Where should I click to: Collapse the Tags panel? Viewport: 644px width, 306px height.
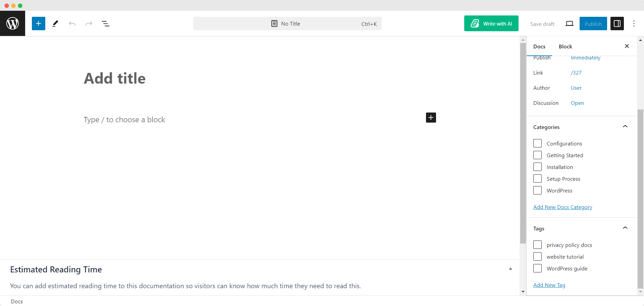[x=625, y=228]
